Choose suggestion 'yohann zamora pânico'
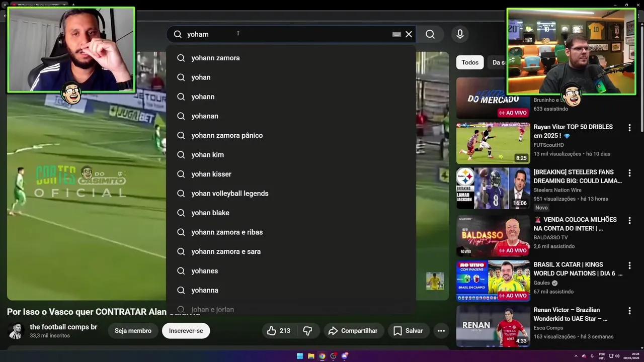 pyautogui.click(x=291, y=135)
